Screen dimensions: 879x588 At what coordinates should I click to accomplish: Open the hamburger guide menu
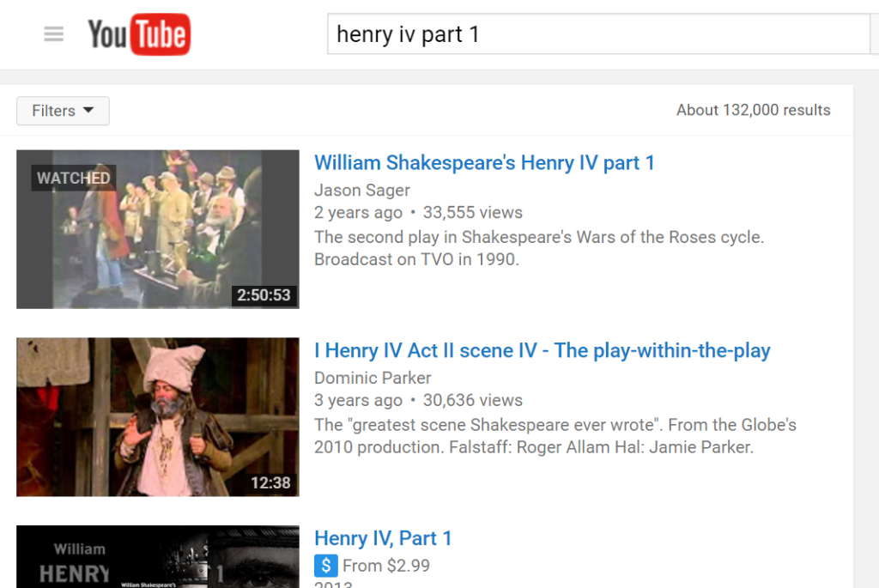tap(53, 34)
